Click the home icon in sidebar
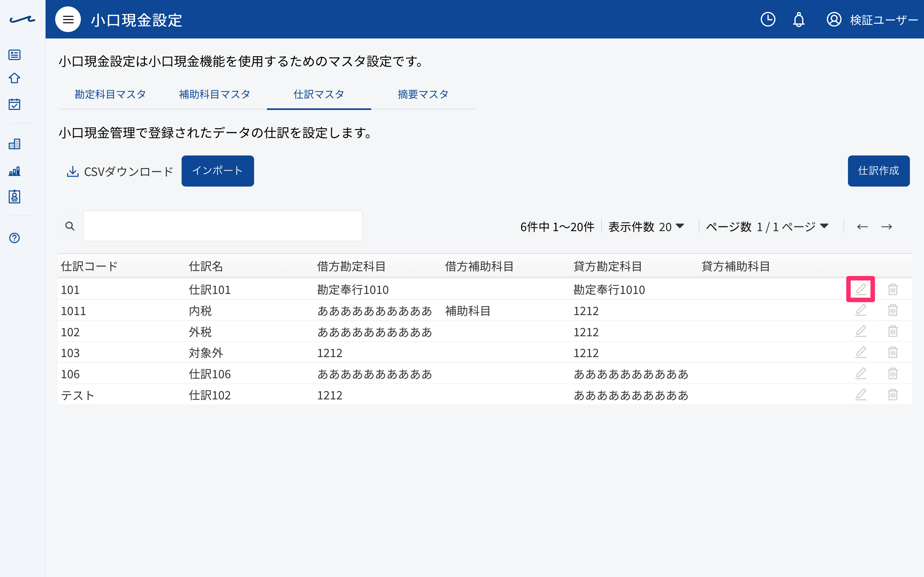The height and width of the screenshot is (577, 924). tap(14, 78)
